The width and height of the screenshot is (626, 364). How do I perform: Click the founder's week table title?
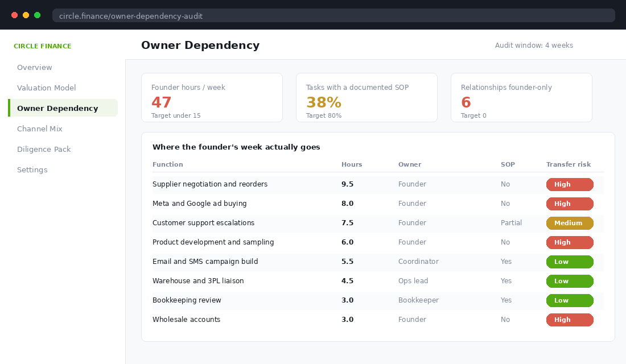(x=236, y=147)
